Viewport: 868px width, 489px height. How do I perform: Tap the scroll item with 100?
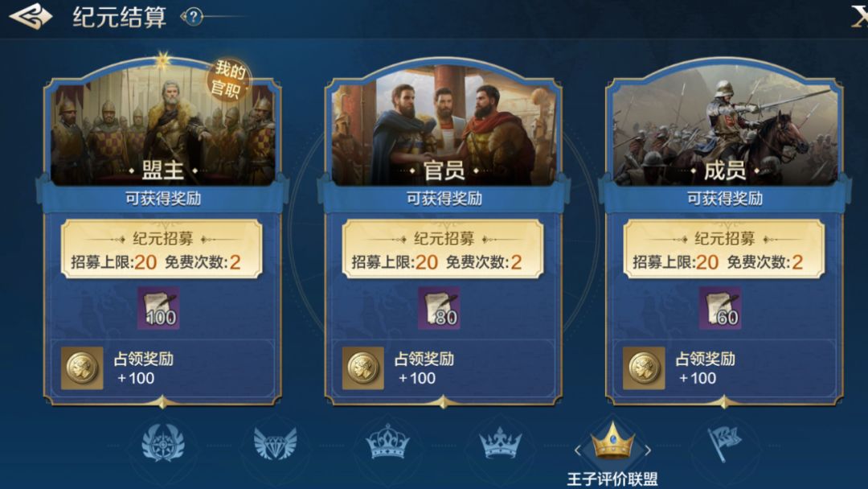coord(158,308)
